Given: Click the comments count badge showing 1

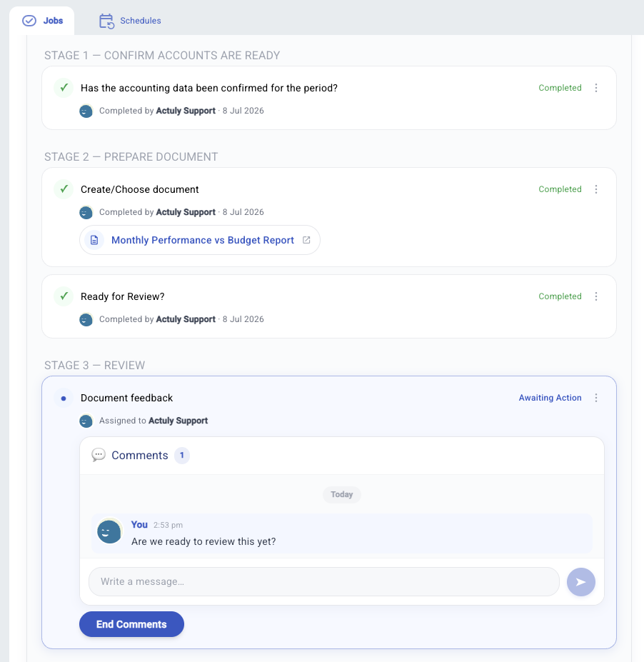Looking at the screenshot, I should [182, 455].
